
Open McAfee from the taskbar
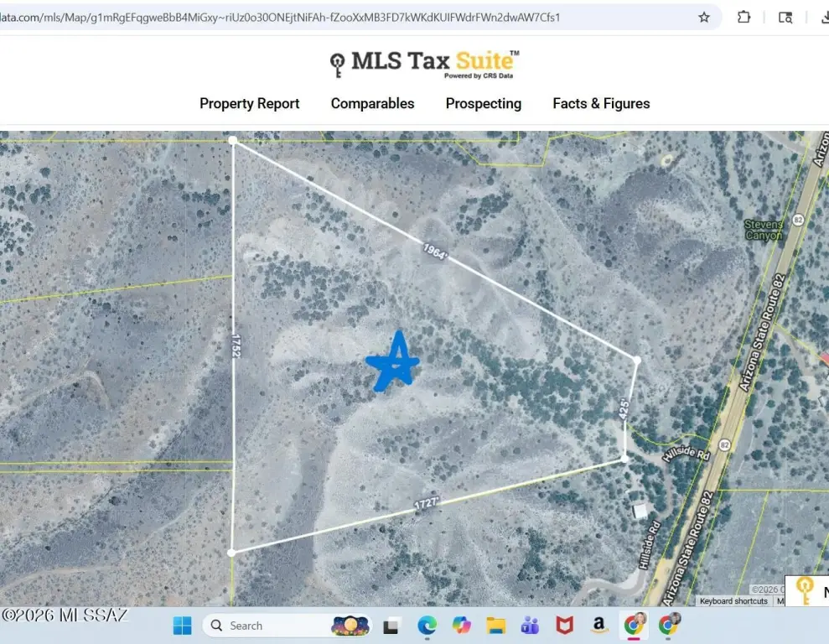click(565, 626)
